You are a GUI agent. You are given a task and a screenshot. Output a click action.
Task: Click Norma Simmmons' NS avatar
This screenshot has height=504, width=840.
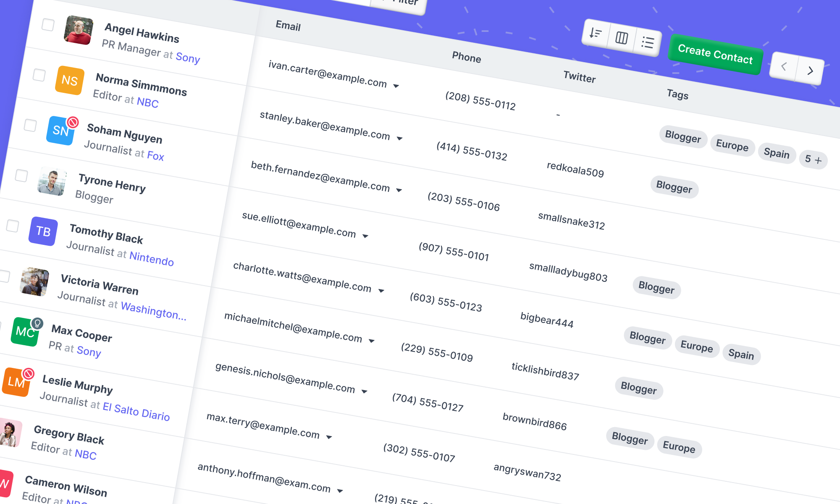[69, 80]
